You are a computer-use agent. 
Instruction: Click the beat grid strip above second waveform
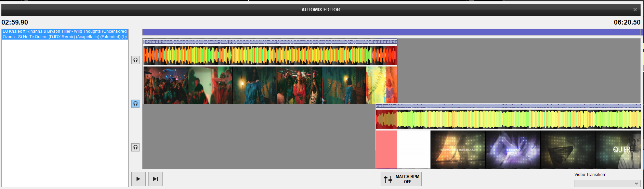click(x=508, y=106)
